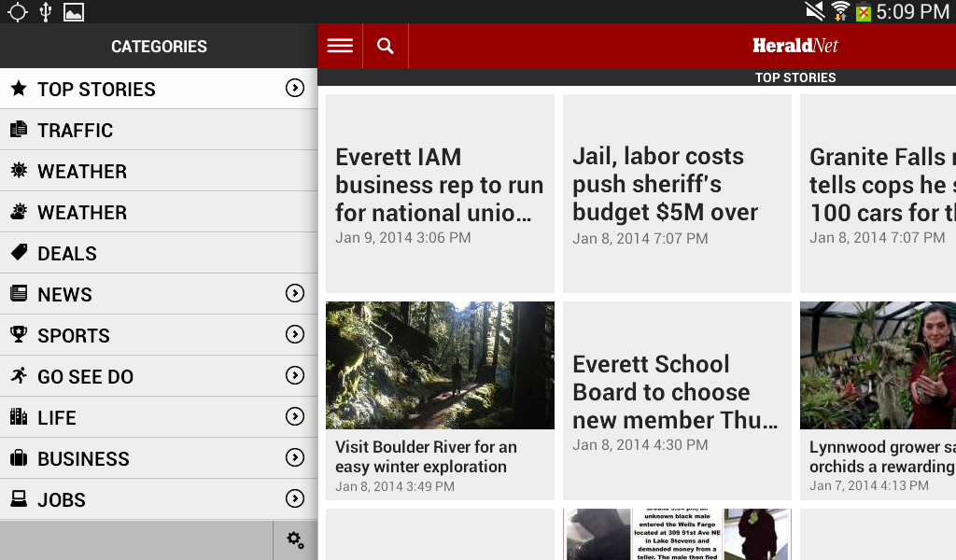Screen dimensions: 956x560
Task: Tap the running figure icon beside Go See Do
Action: [x=19, y=375]
